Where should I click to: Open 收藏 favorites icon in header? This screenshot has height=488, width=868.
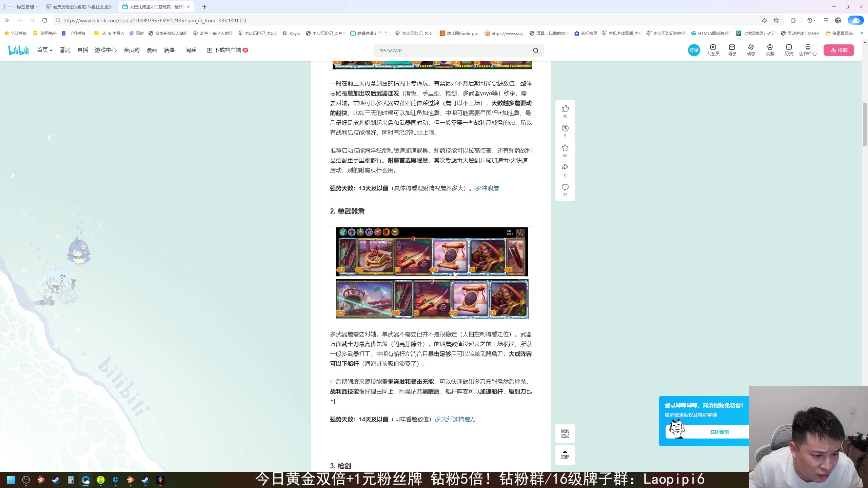770,50
